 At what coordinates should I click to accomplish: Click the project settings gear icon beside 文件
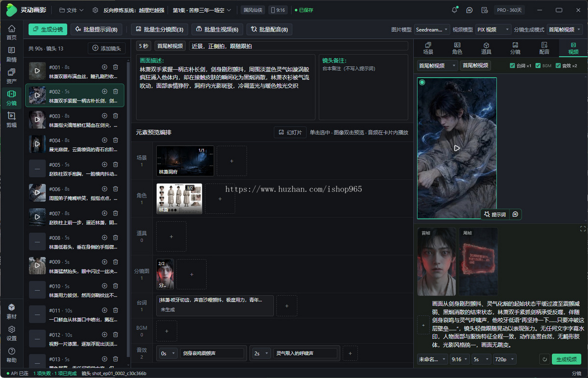coord(95,10)
